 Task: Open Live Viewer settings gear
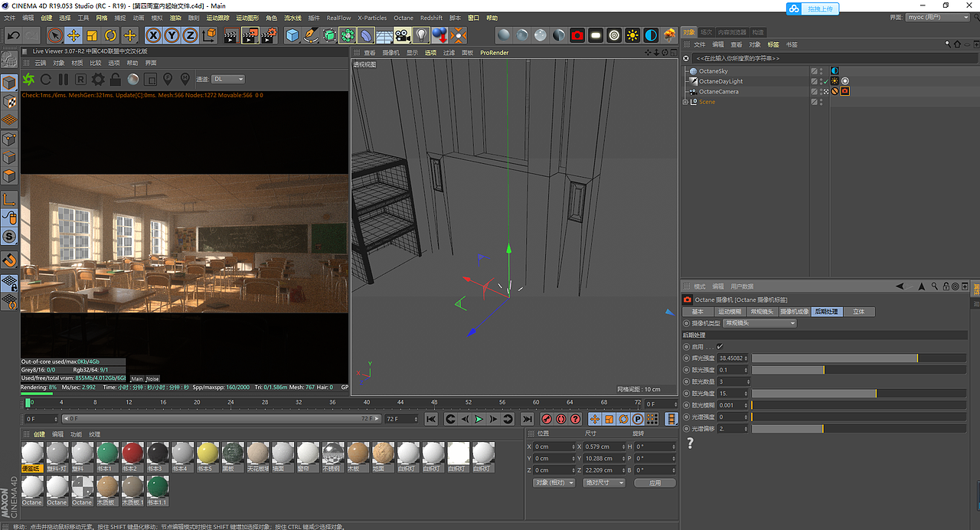98,79
